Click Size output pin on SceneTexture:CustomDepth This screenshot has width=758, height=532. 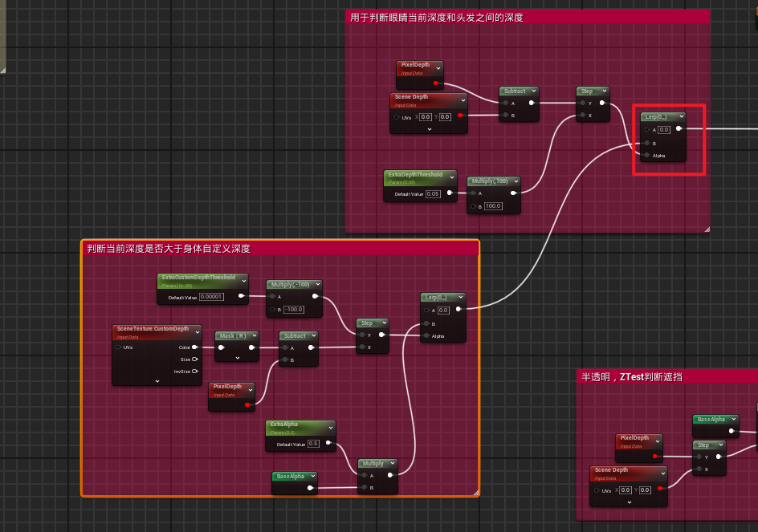tap(194, 359)
